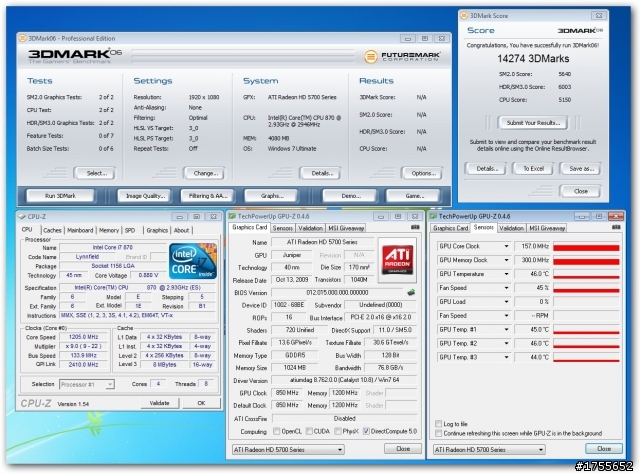Image resolution: width=640 pixels, height=474 pixels.
Task: Click the Demo button in 3DMark06
Action: 351,196
